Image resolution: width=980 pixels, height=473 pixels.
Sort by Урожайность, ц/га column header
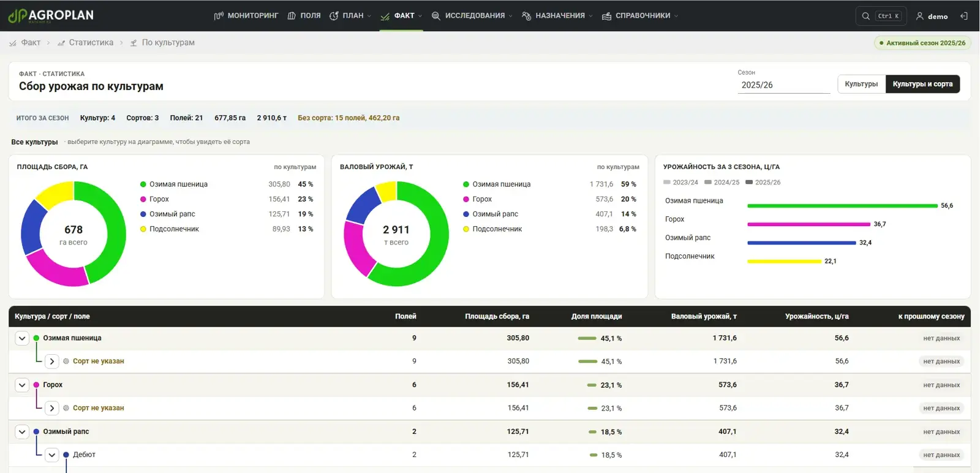816,317
